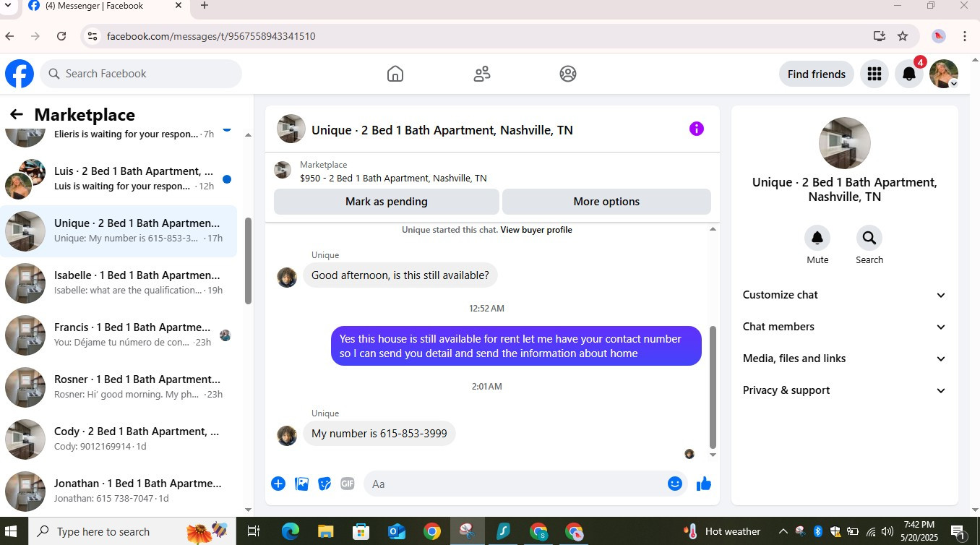The height and width of the screenshot is (545, 980).
Task: Open notifications bell with 4 badge
Action: (x=909, y=74)
